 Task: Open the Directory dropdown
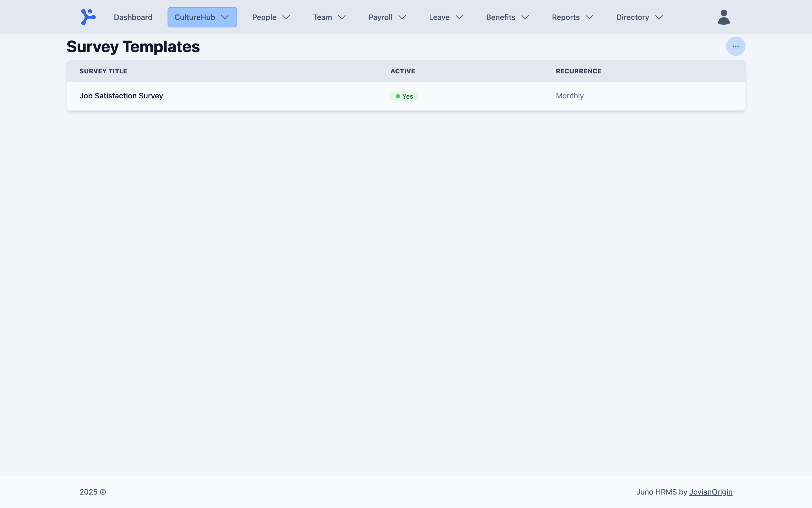coord(639,17)
